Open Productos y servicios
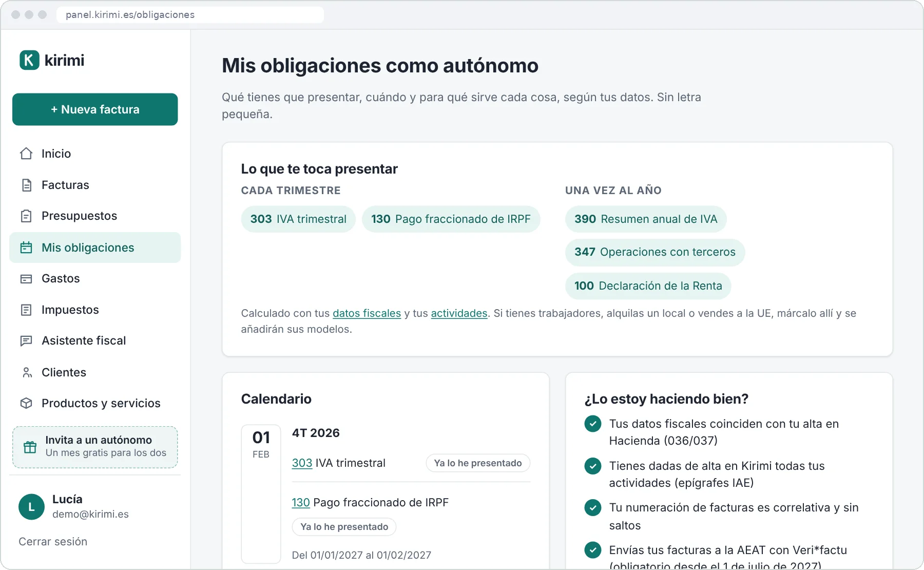The width and height of the screenshot is (924, 570). tap(95, 404)
